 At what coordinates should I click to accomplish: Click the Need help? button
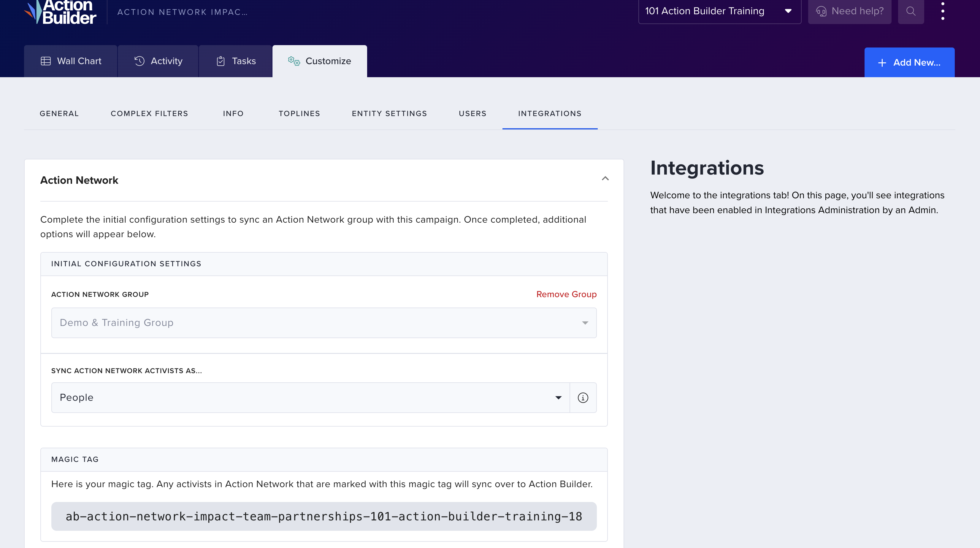coord(849,11)
